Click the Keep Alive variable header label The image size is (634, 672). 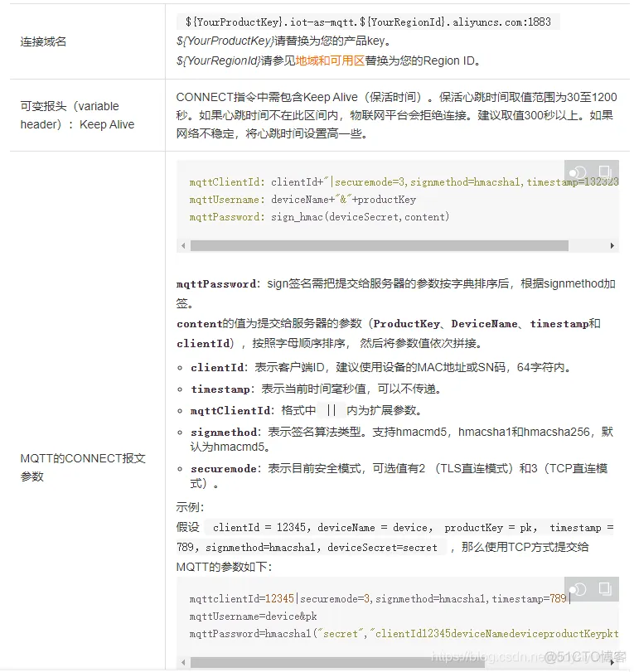(77, 115)
